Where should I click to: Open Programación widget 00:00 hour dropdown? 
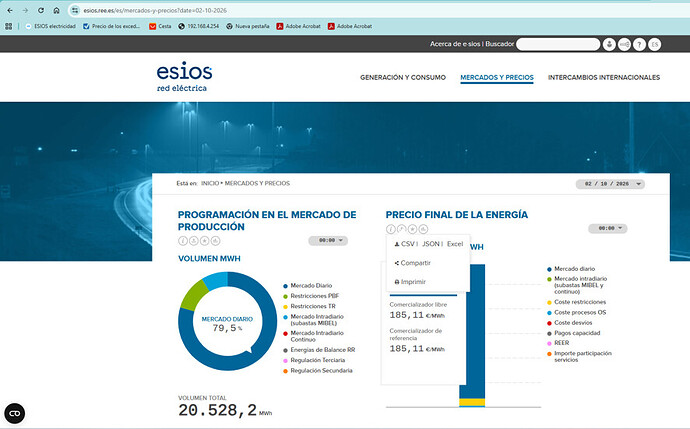[x=328, y=240]
